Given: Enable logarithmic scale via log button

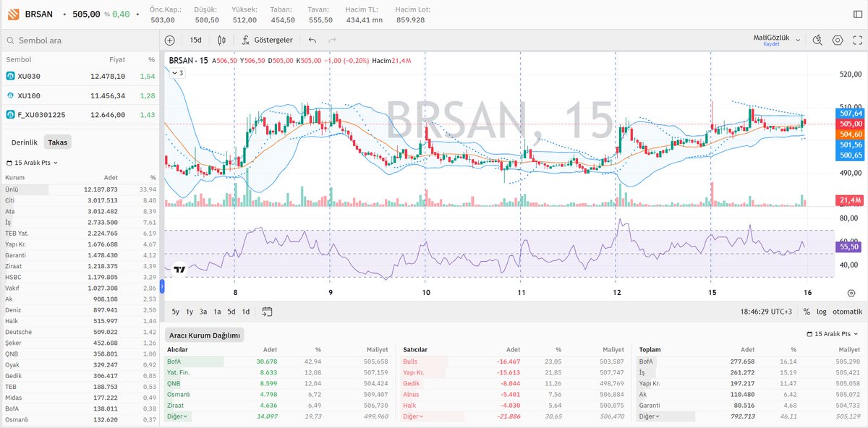Looking at the screenshot, I should click(x=822, y=311).
